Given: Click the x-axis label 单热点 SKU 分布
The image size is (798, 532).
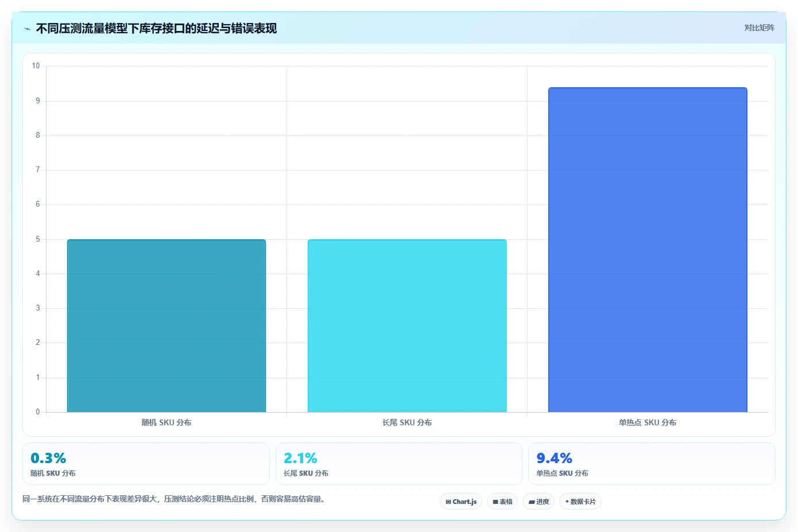Looking at the screenshot, I should [648, 422].
